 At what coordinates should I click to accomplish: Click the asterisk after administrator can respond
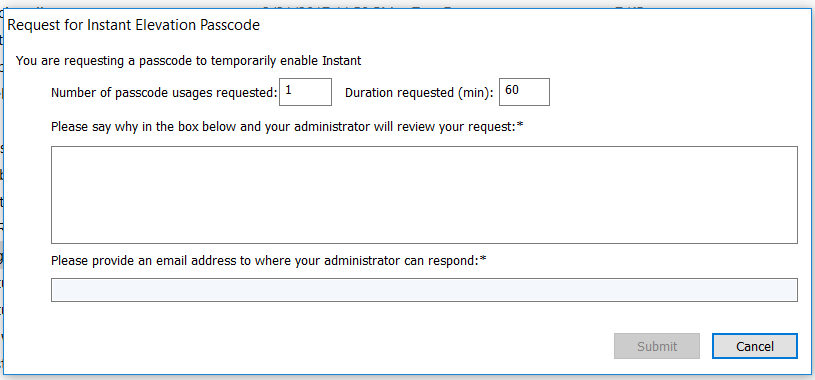coord(483,258)
